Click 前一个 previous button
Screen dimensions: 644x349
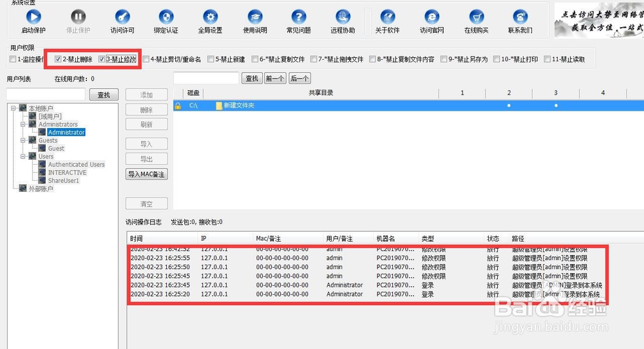pyautogui.click(x=275, y=78)
